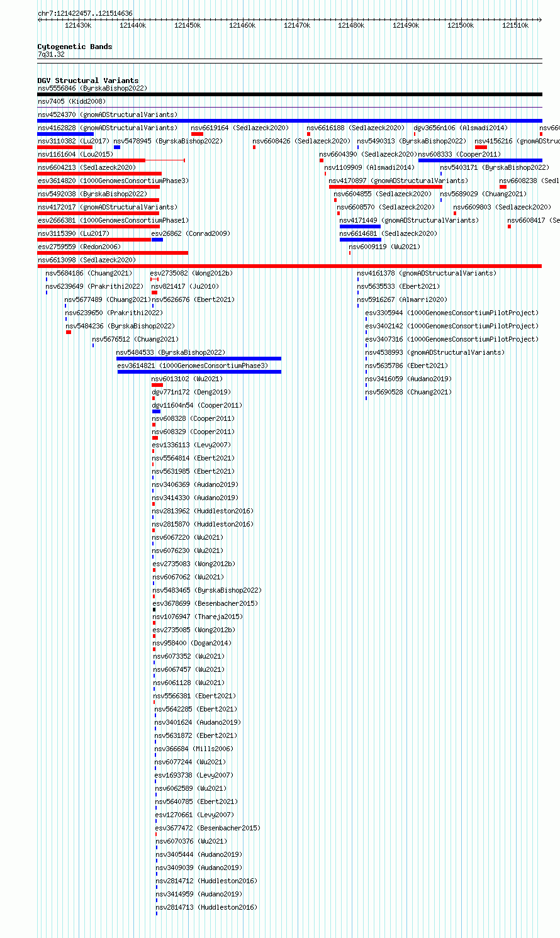Open nsv5403171 (ByrskaBishop2022) variant

[495, 167]
